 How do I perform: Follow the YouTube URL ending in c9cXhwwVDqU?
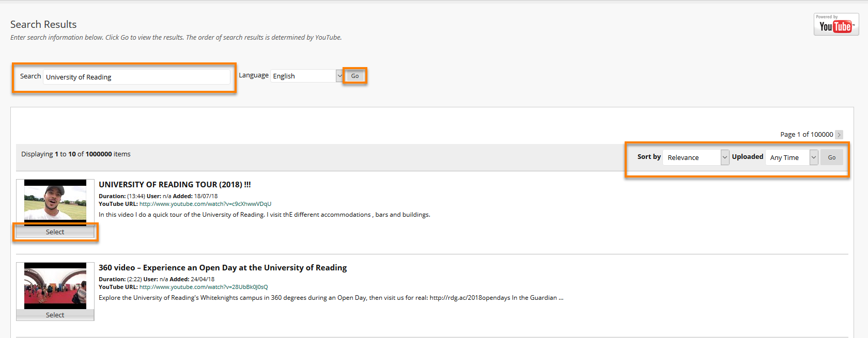pyautogui.click(x=205, y=204)
